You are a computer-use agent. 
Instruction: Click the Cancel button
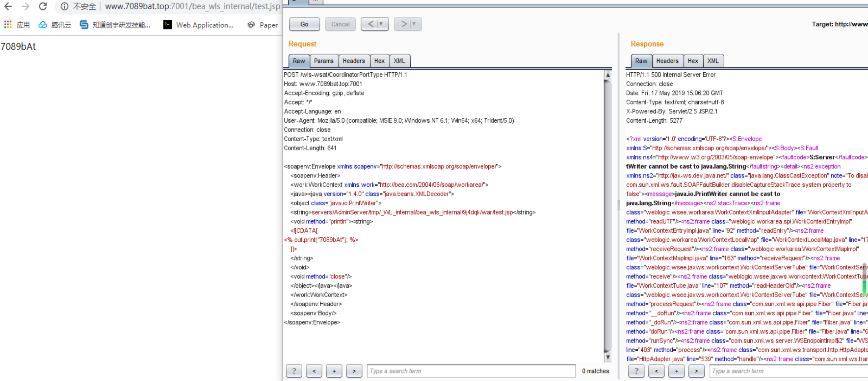coord(340,24)
